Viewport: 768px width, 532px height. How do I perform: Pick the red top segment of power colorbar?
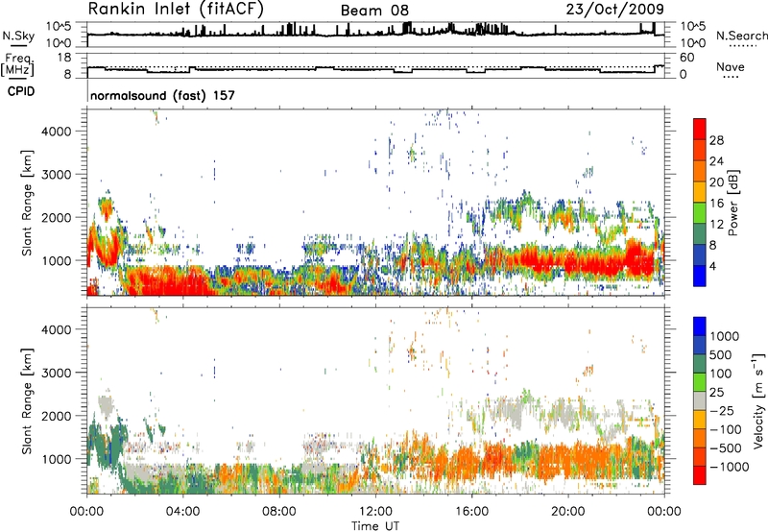(x=700, y=130)
